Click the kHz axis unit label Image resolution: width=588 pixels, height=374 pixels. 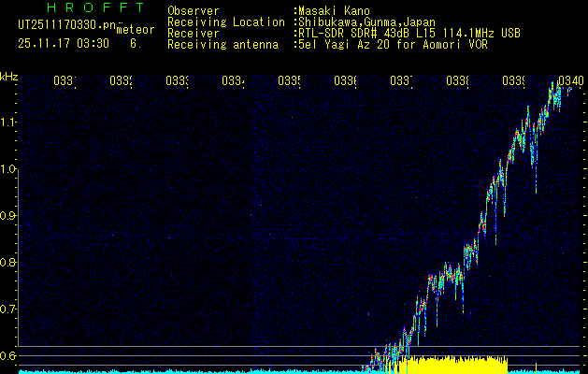[x=9, y=77]
